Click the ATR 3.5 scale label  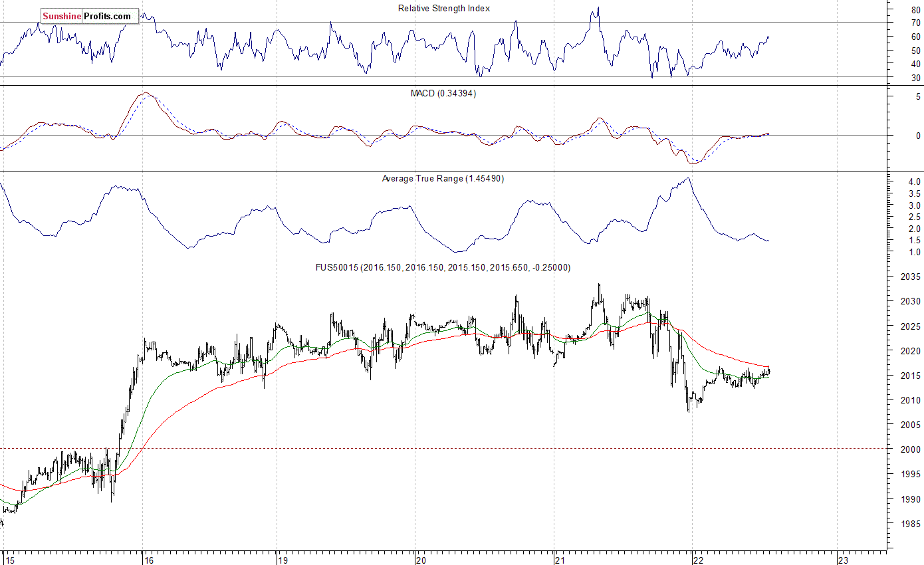pos(914,193)
